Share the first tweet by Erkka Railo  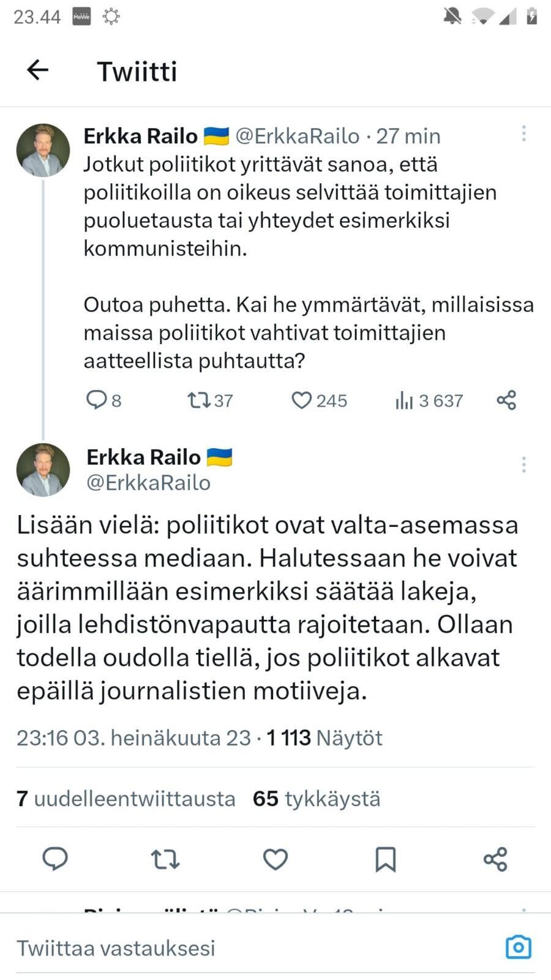(x=506, y=400)
